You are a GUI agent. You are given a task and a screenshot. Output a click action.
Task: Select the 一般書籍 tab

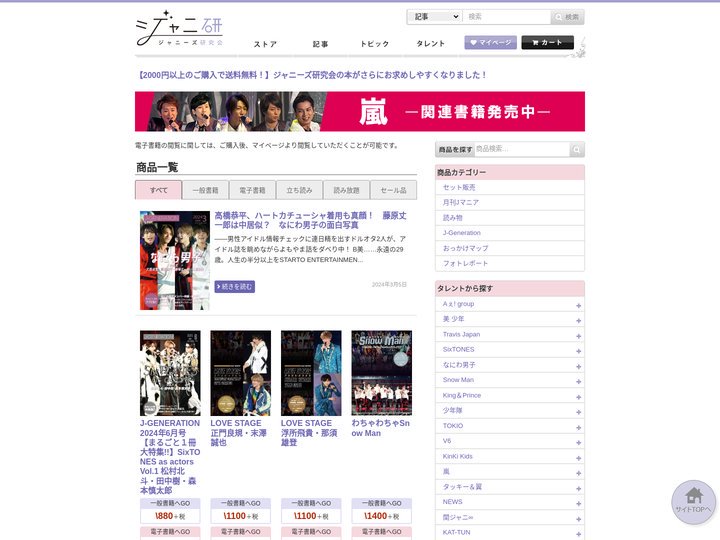coord(205,190)
